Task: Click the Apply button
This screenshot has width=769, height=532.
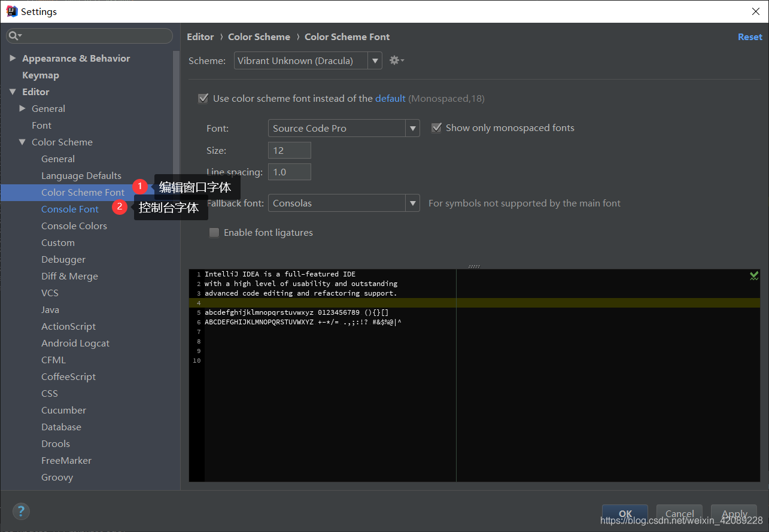Action: click(734, 513)
